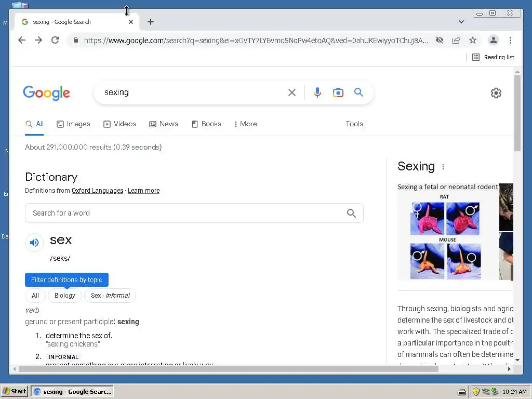
Task: Open the Oxford Languages link
Action: 97,191
